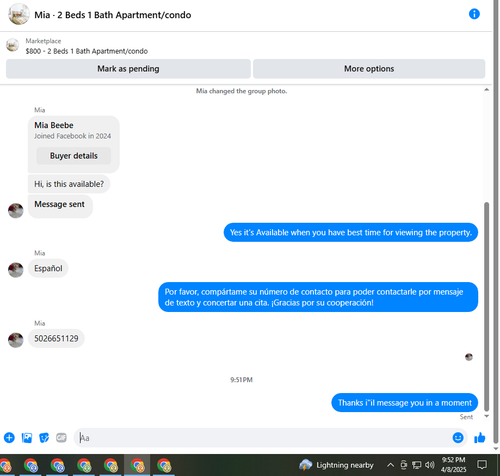500x476 pixels.
Task: Open Windows notification center icon
Action: pos(482,464)
